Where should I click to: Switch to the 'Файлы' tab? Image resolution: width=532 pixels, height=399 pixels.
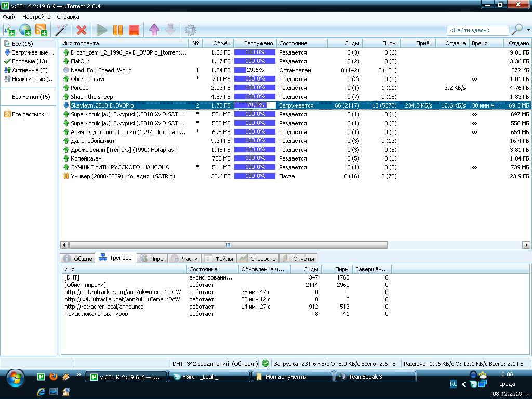(219, 259)
